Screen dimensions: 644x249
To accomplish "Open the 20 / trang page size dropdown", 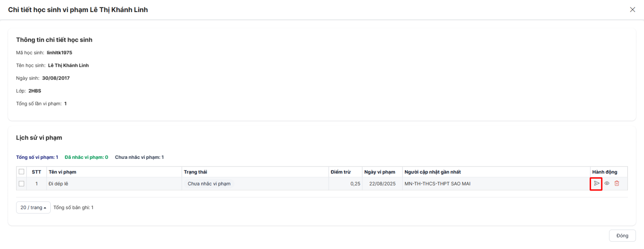I will point(33,208).
